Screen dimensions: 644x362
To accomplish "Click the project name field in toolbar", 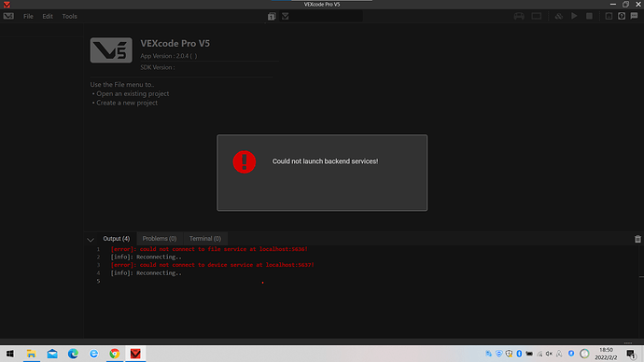I will click(x=327, y=17).
